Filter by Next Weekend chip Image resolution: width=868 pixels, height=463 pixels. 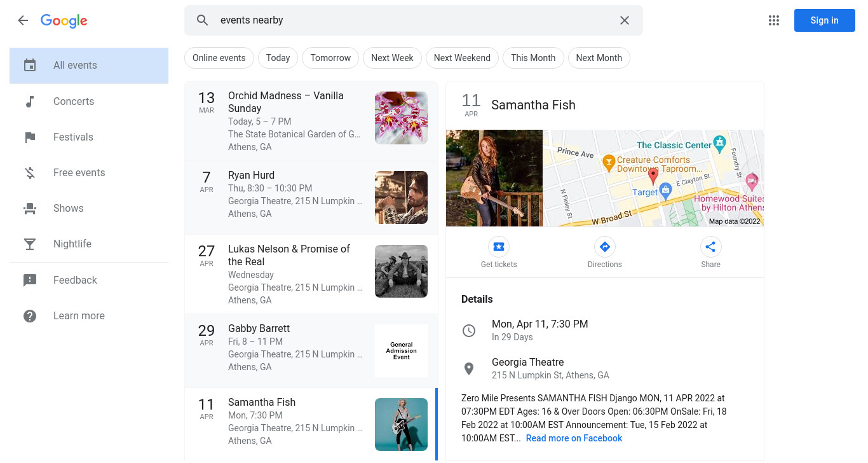tap(462, 58)
